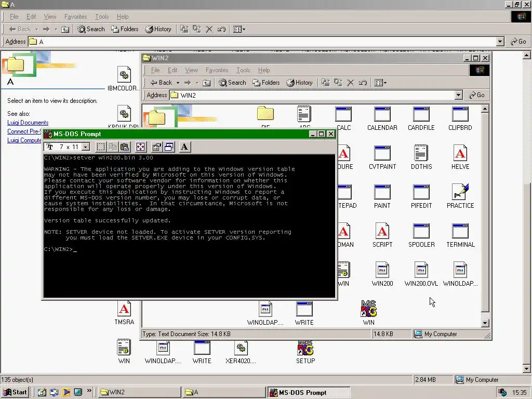The height and width of the screenshot is (399, 532).
Task: Open font size 7 x 11 dropdown
Action: pyautogui.click(x=86, y=147)
